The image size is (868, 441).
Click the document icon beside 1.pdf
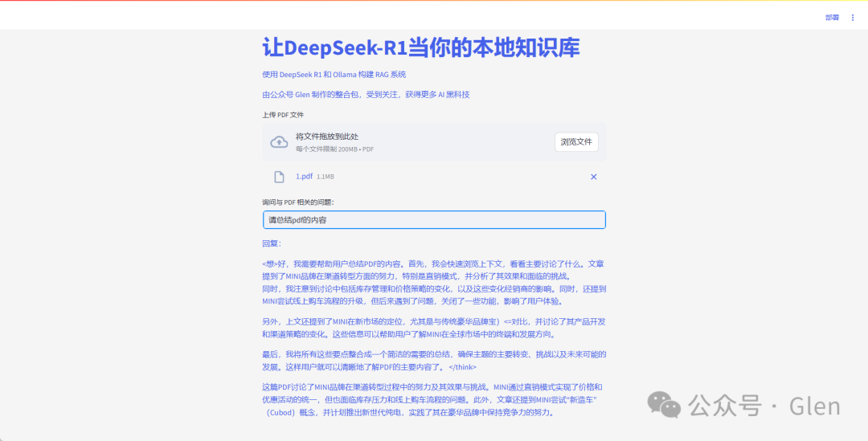(280, 177)
